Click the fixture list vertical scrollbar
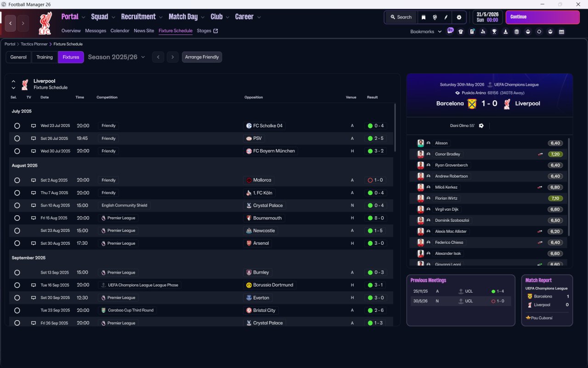This screenshot has width=588, height=368. 395,128
